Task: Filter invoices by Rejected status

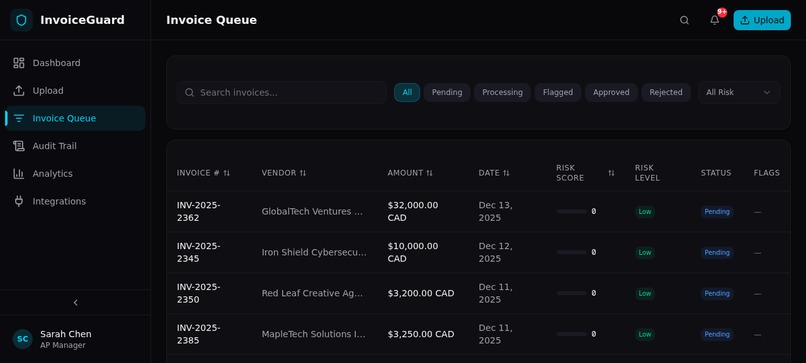Action: click(x=666, y=93)
